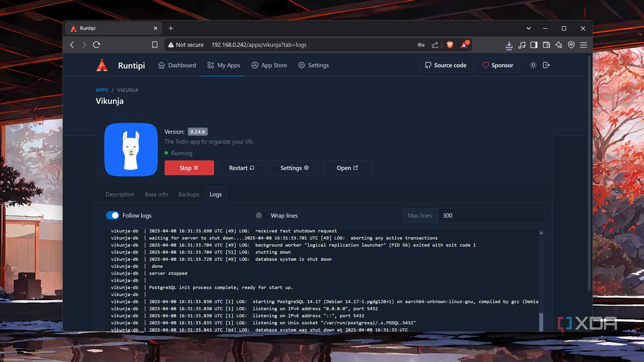Click the media playlist music note icon
This screenshot has width=644, height=362.
(x=522, y=45)
